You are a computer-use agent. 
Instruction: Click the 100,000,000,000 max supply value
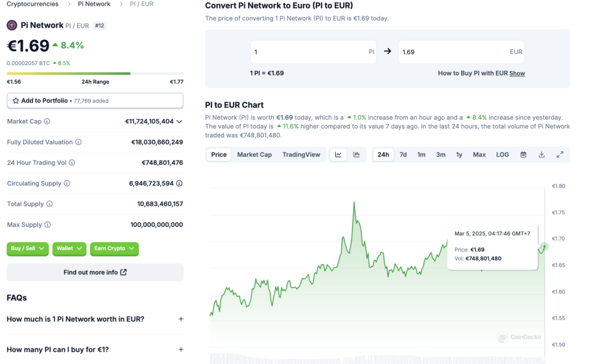pos(157,225)
